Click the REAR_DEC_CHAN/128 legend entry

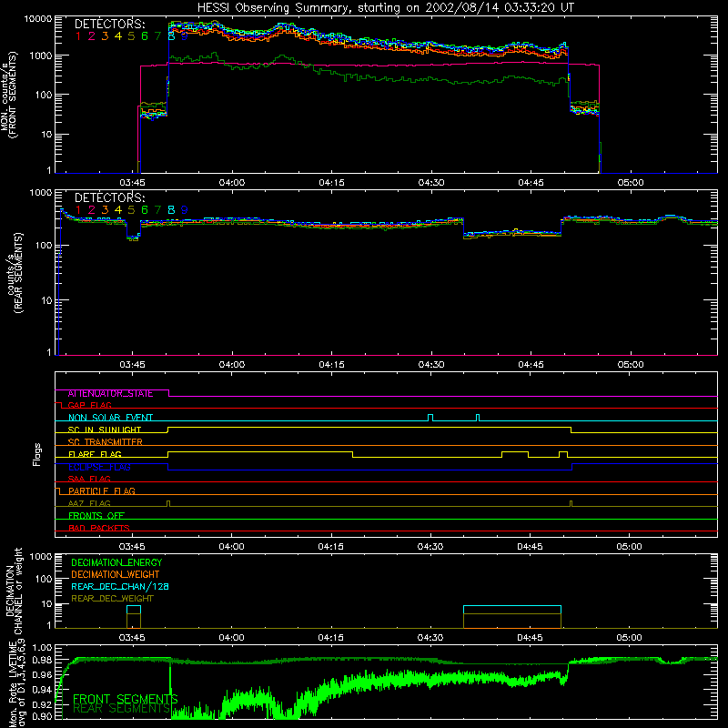[120, 586]
